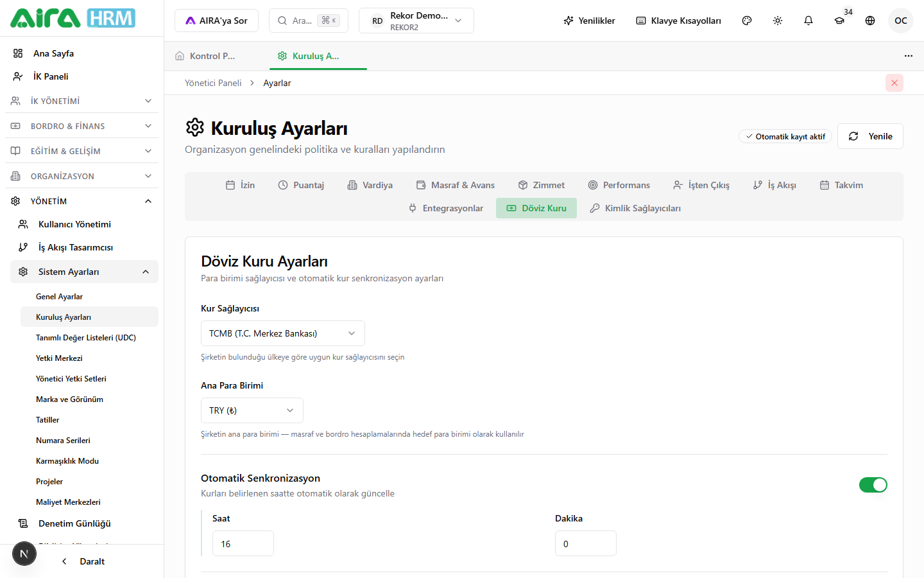The width and height of the screenshot is (924, 578).
Task: Click the Denetim Günlüğü log icon
Action: point(23,523)
